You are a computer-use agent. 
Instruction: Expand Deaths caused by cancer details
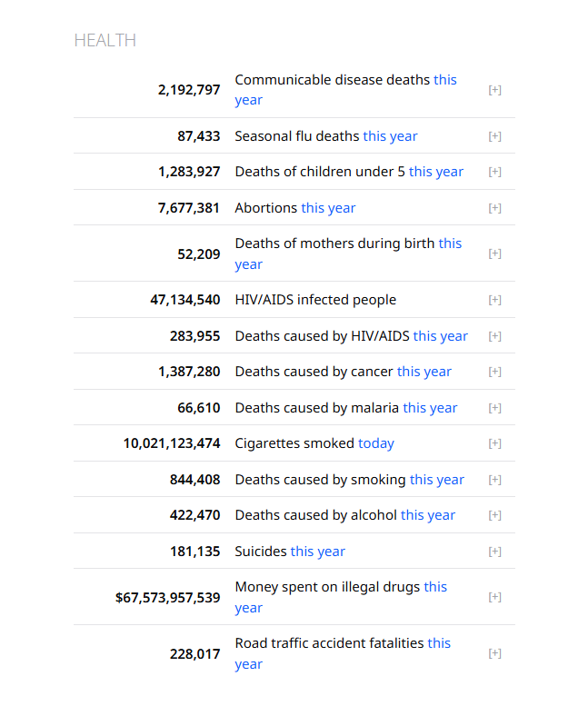pos(494,372)
